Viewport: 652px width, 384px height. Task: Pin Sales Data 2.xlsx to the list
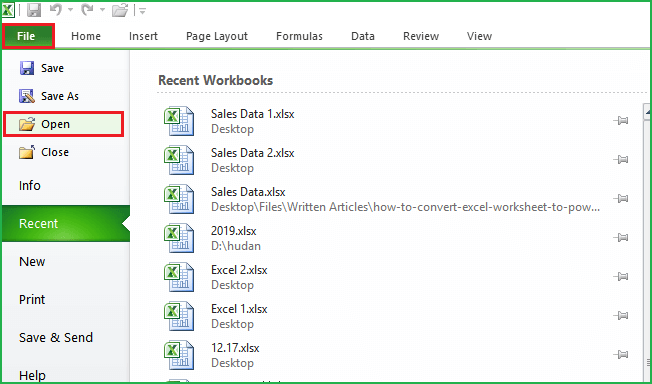(621, 159)
